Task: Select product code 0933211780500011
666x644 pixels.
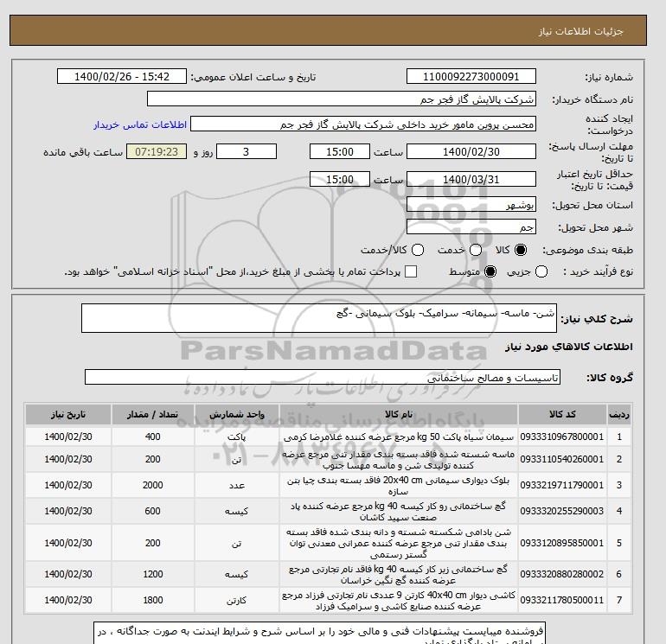Action: (562, 600)
